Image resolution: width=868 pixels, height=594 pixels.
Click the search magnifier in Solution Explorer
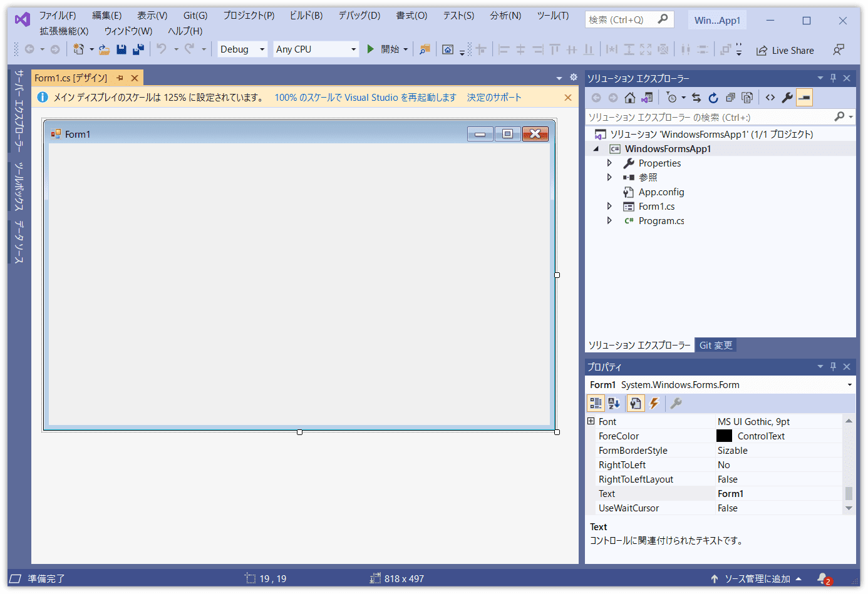pyautogui.click(x=840, y=117)
